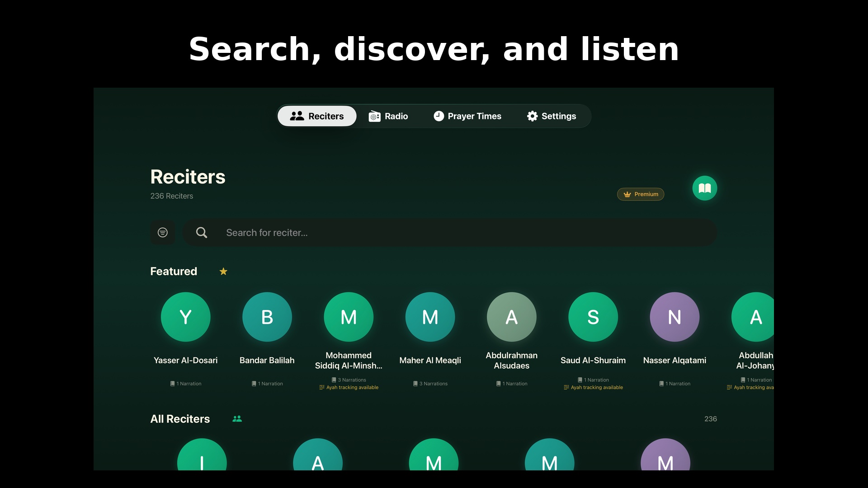
Task: Focus the Search for reciter field
Action: tap(452, 233)
